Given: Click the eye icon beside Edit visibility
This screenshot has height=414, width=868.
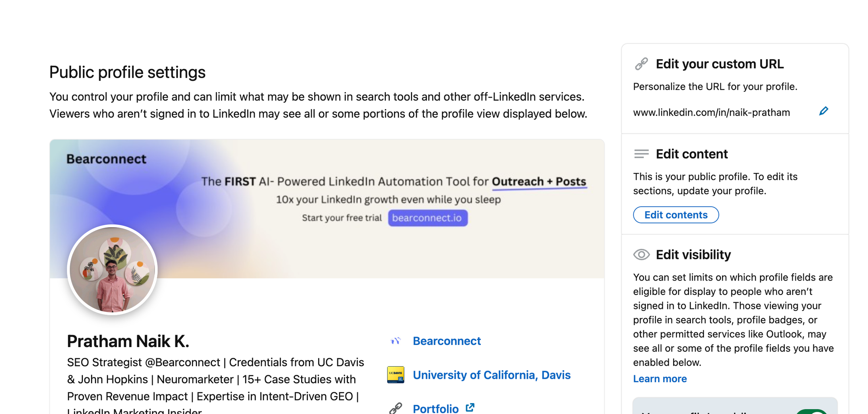Looking at the screenshot, I should tap(641, 255).
